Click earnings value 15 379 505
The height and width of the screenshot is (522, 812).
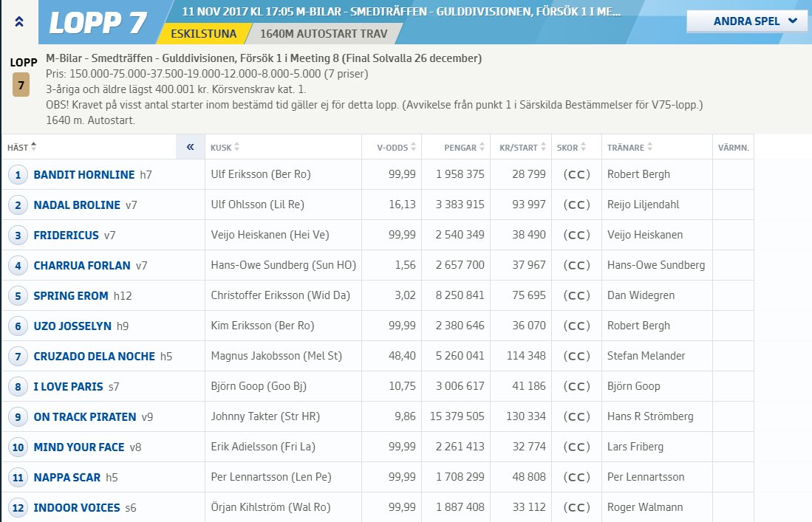click(457, 416)
